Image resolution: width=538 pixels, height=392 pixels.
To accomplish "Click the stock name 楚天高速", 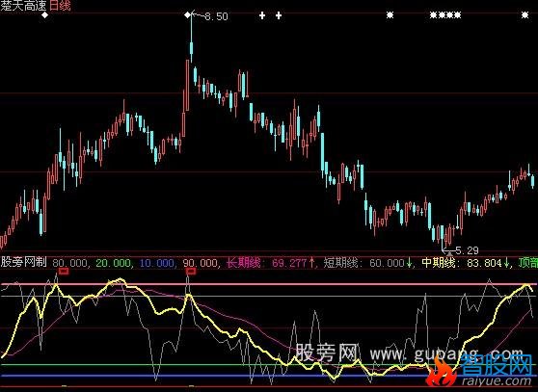I will [24, 6].
